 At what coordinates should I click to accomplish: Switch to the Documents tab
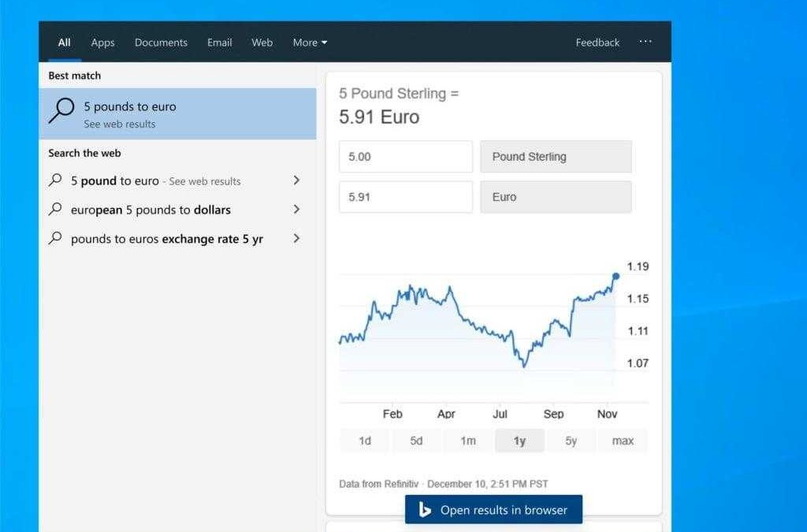161,43
